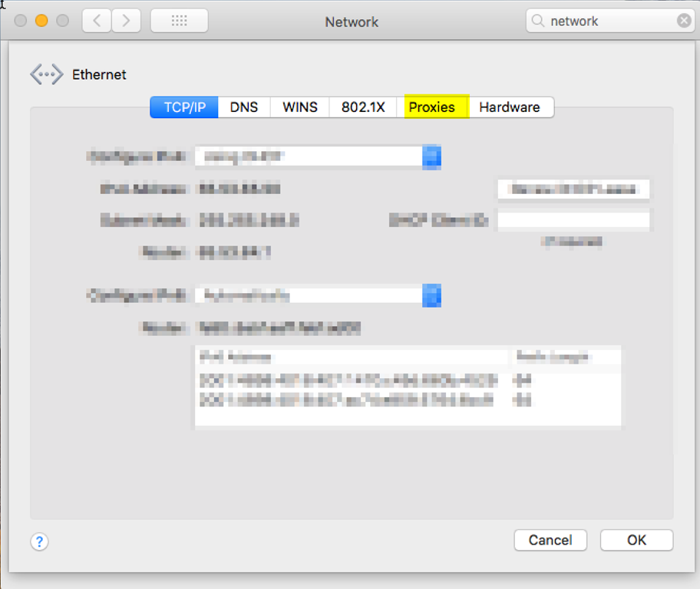Select the WINS tab
700x589 pixels.
(x=299, y=107)
